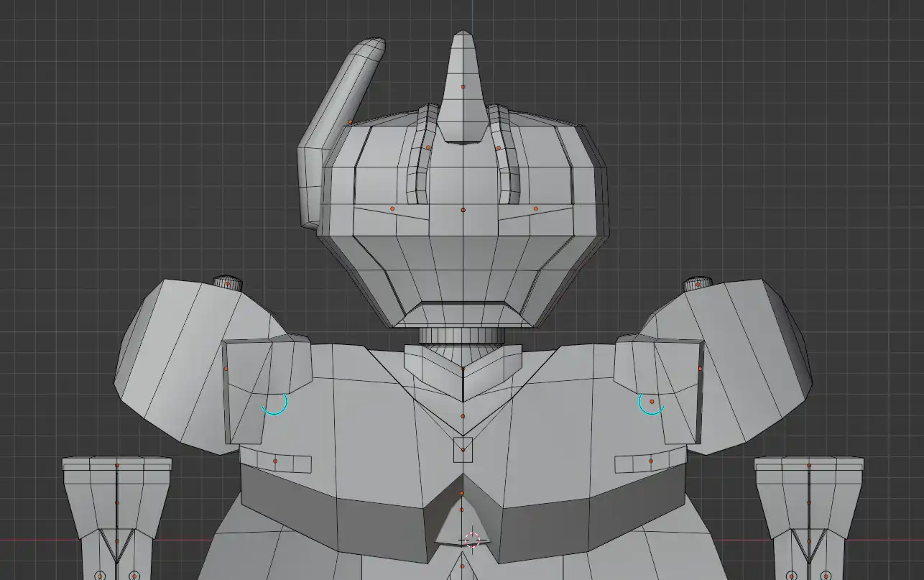Click top origin dot on left forearm cuff
The width and height of the screenshot is (924, 580).
pos(116,466)
